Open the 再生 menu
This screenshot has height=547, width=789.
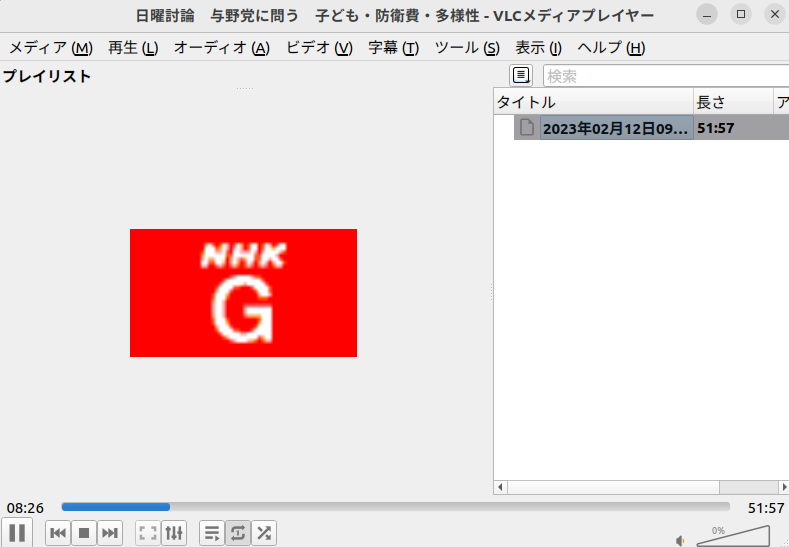tap(133, 48)
